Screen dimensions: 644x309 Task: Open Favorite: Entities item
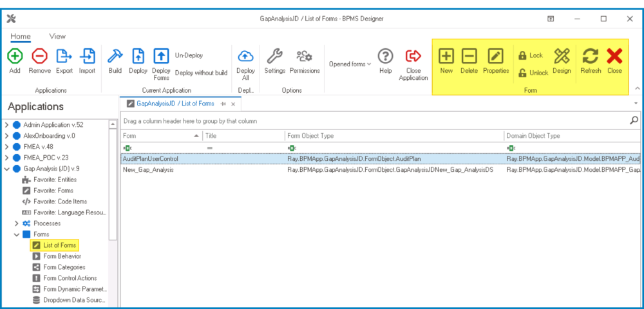point(55,180)
